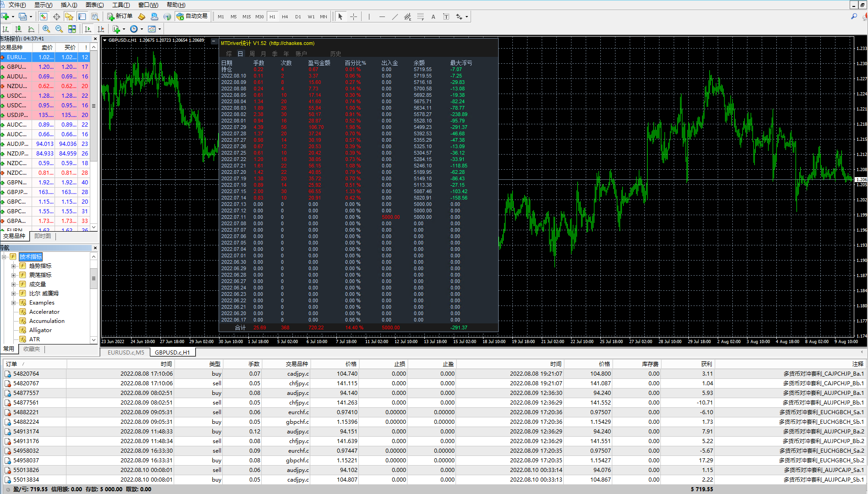The image size is (868, 494).
Task: Select the text label A tool
Action: pyautogui.click(x=433, y=17)
